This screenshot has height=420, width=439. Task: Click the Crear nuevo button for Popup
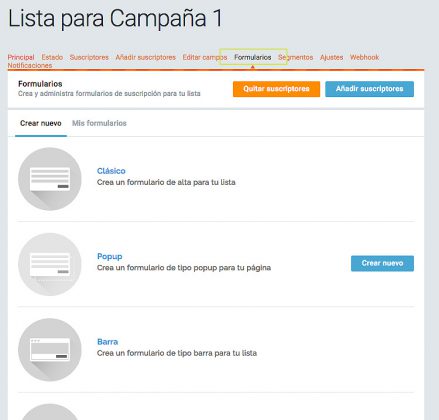(382, 263)
